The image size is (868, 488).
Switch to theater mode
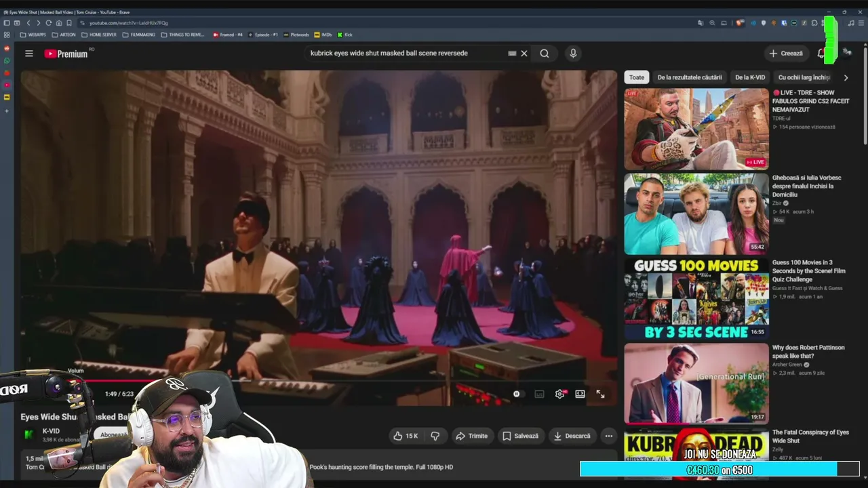click(580, 394)
